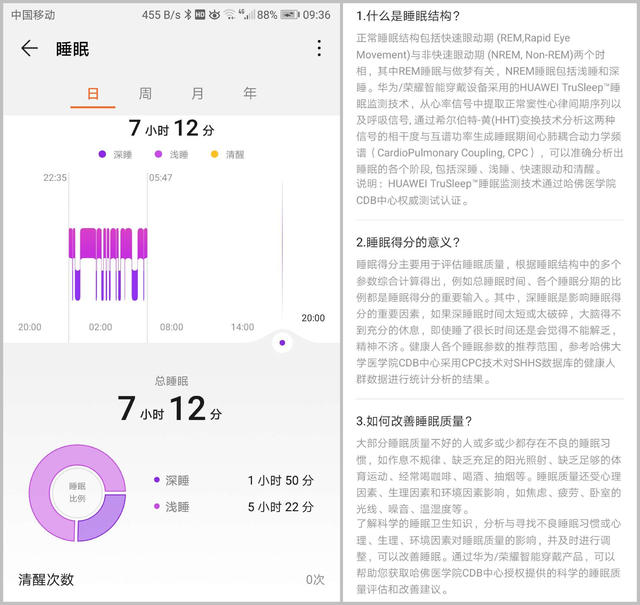Image resolution: width=640 pixels, height=605 pixels.
Task: Switch to the 周 (week) tab
Action: [145, 93]
